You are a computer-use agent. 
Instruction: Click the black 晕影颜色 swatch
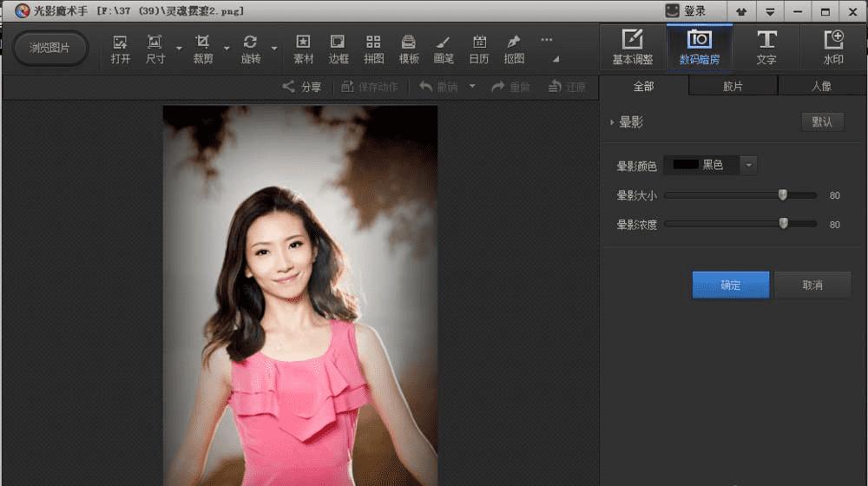click(686, 165)
